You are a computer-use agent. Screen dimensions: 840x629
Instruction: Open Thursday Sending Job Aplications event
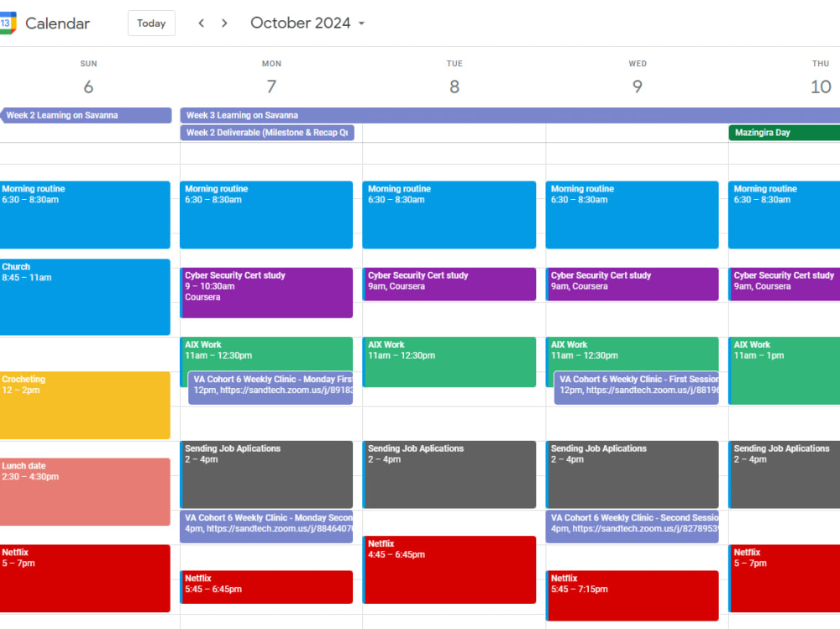[785, 474]
